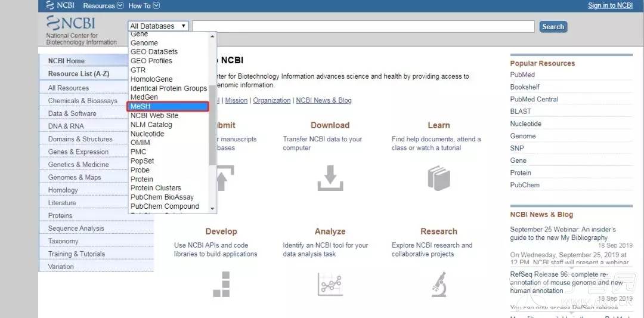Select Protein Clusters from the list
This screenshot has width=644, height=318.
coord(156,188)
